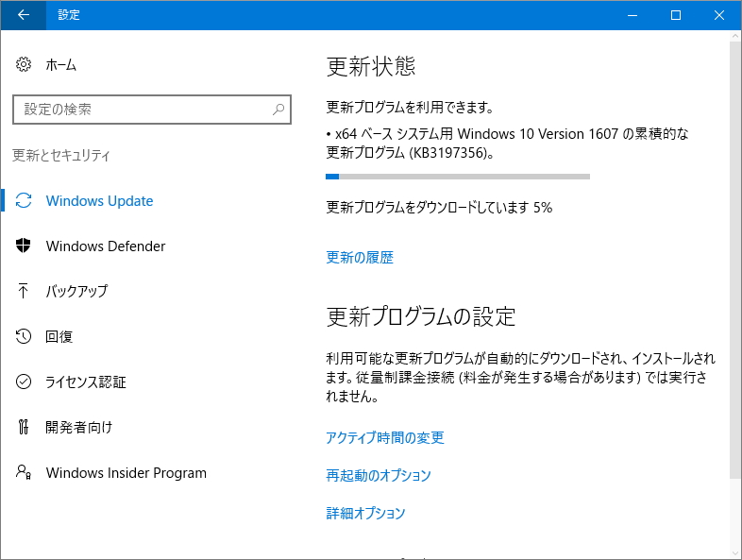The width and height of the screenshot is (742, 560).
Task: Open Windows Insider Program section
Action: click(x=126, y=473)
